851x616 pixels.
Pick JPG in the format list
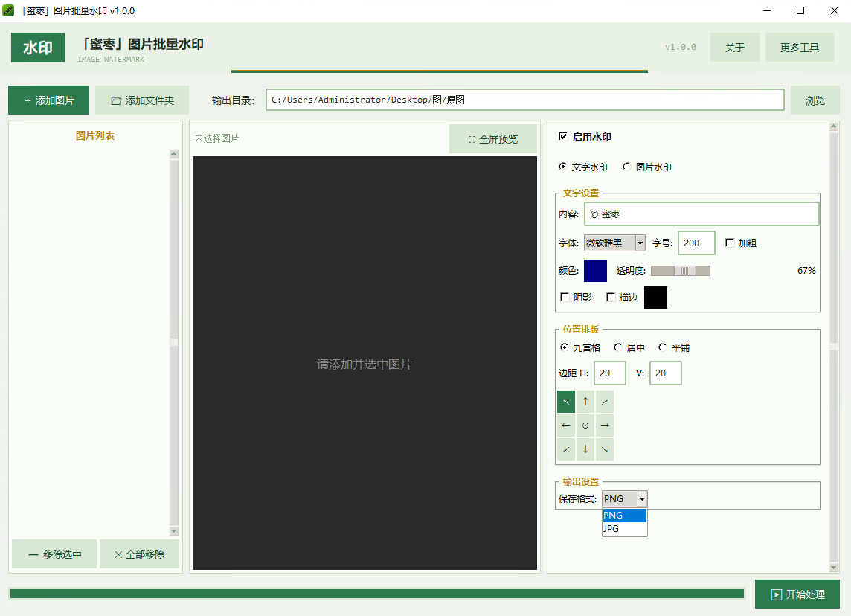coord(625,529)
